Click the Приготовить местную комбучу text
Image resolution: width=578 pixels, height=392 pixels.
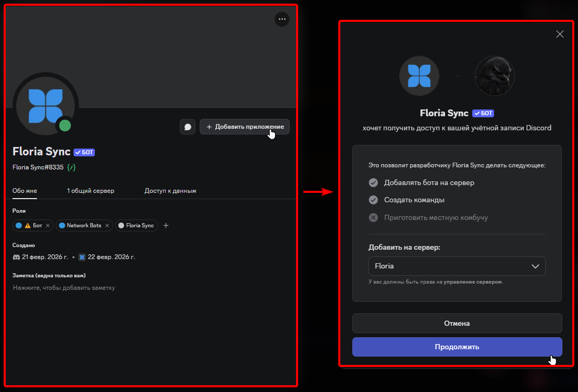pyautogui.click(x=436, y=217)
